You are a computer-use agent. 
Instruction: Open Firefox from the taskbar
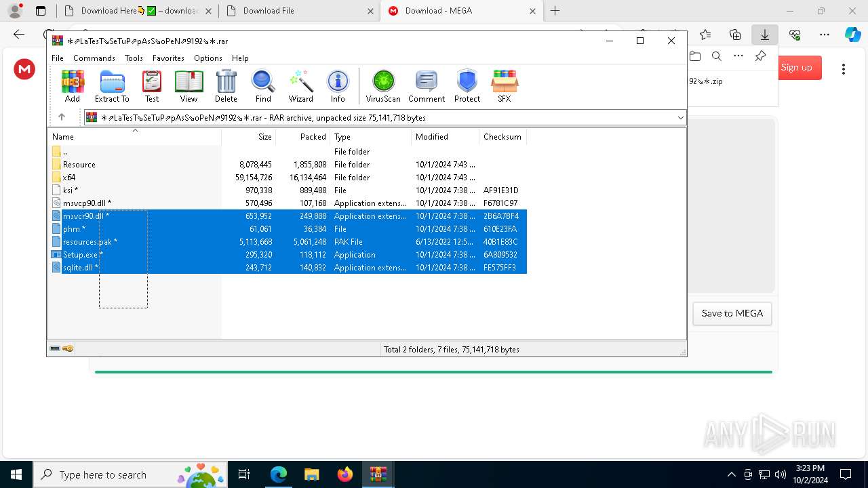click(x=345, y=474)
